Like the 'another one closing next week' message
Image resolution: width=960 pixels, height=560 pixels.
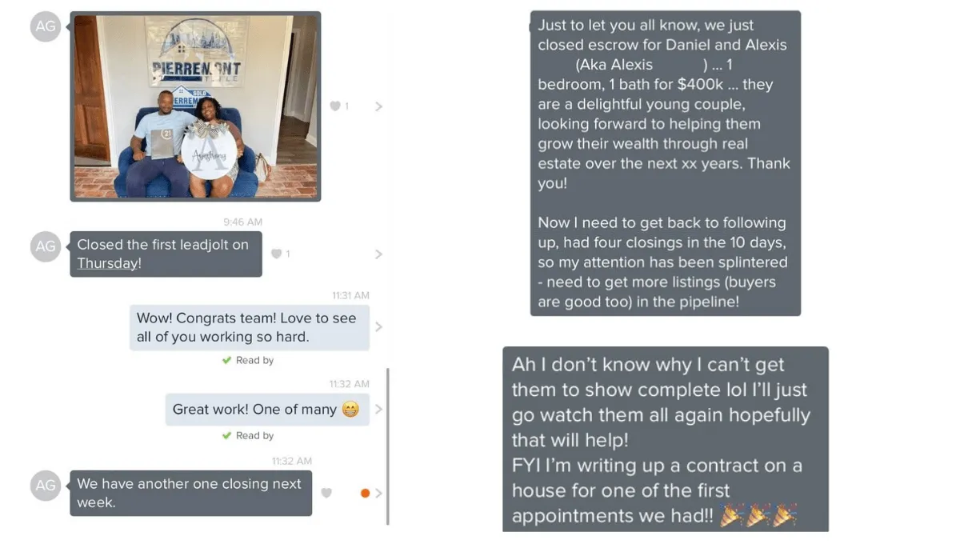click(326, 494)
